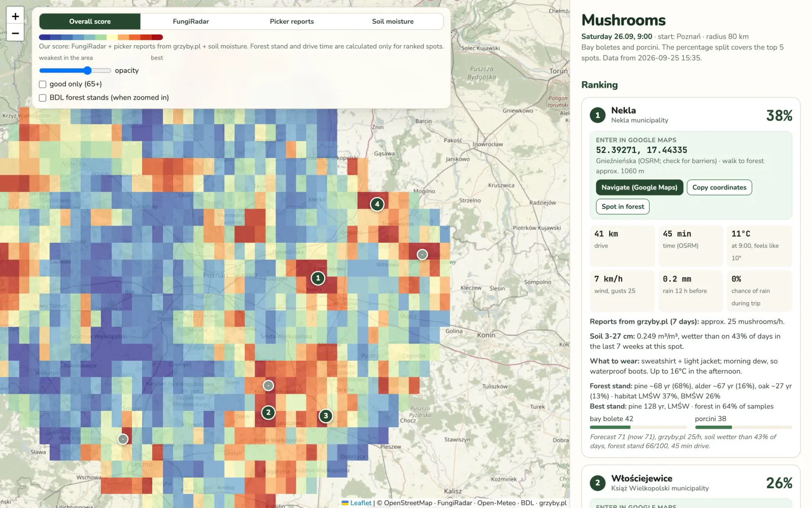The width and height of the screenshot is (812, 508).
Task: Click the 0.2 mm rain tile
Action: point(691,291)
